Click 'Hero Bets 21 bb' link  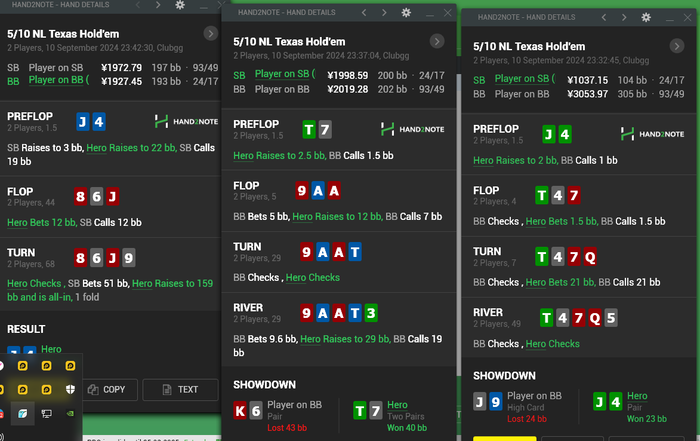point(560,283)
